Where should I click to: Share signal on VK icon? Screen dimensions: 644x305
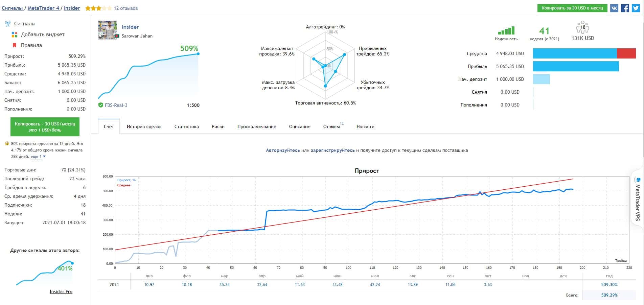point(614,8)
